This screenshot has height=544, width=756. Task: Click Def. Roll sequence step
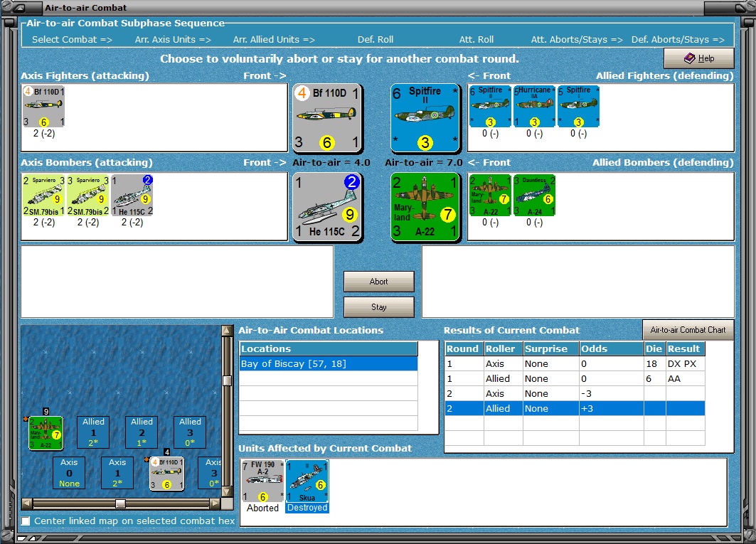[x=376, y=40]
